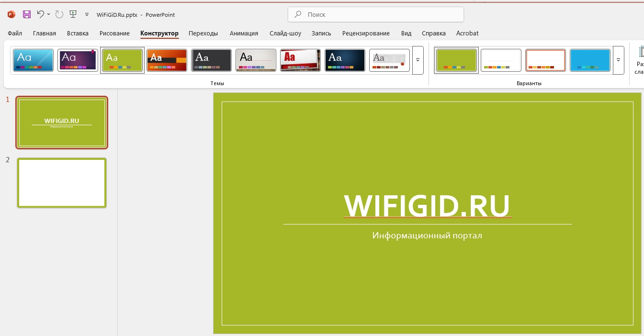The width and height of the screenshot is (644, 336).
Task: Expand the Варианты variants gallery
Action: pos(618,60)
